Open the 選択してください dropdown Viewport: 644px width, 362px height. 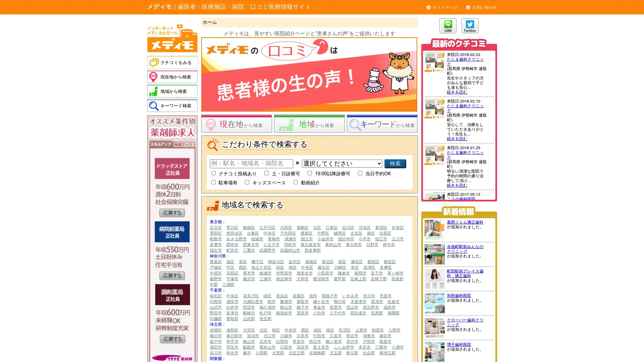point(342,164)
